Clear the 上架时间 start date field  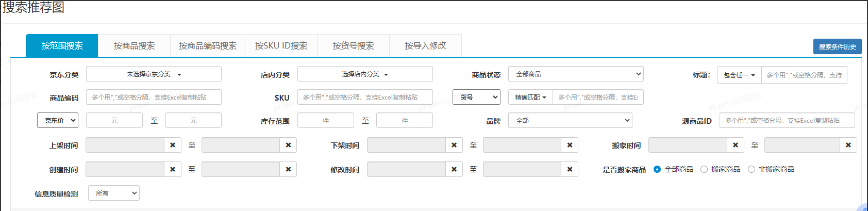coord(173,145)
